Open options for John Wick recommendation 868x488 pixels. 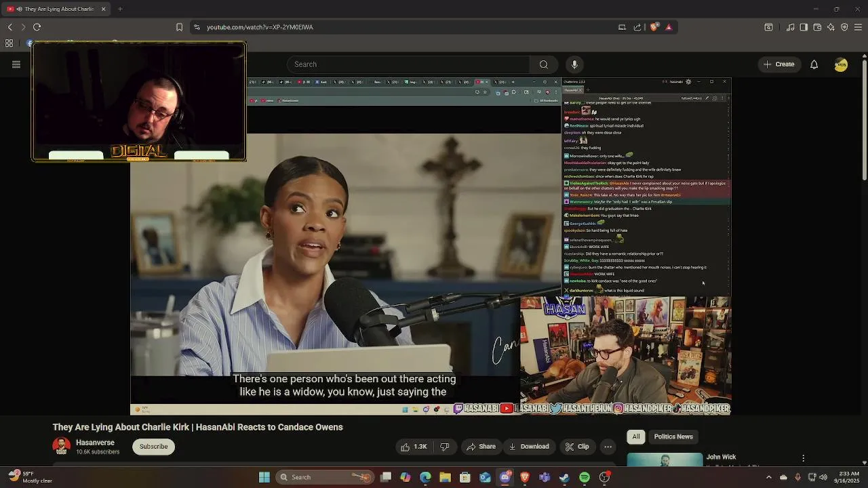tap(804, 459)
